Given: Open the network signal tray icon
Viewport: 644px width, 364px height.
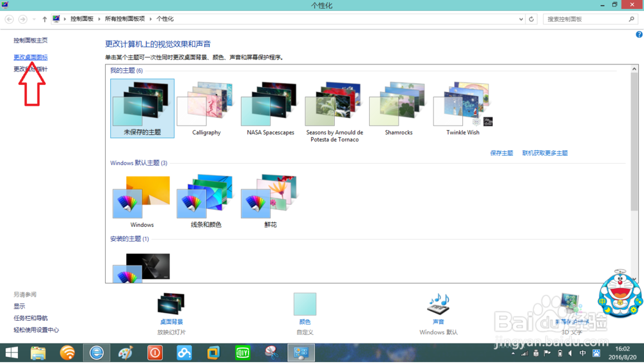Looking at the screenshot, I should click(524, 353).
